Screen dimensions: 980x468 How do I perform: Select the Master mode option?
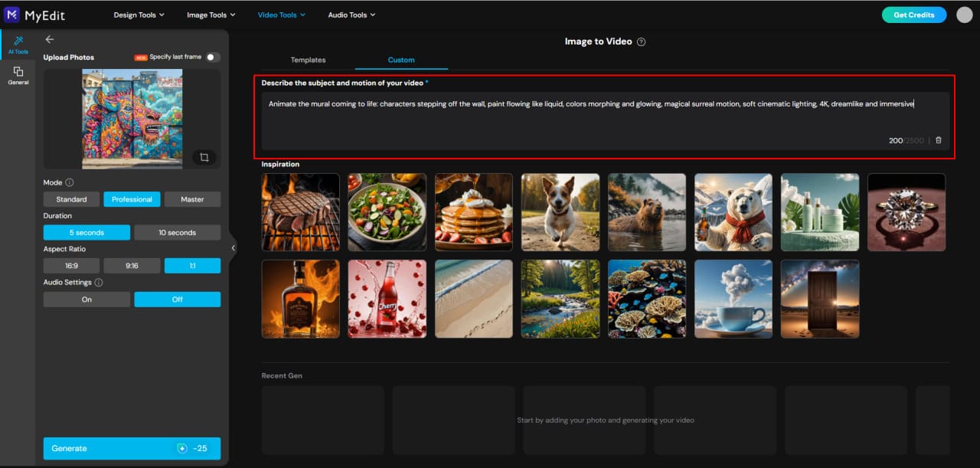click(192, 198)
